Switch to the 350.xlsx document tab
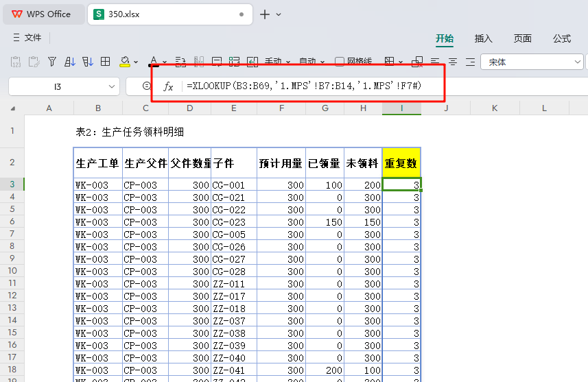Image resolution: width=588 pixels, height=382 pixels. (170, 14)
